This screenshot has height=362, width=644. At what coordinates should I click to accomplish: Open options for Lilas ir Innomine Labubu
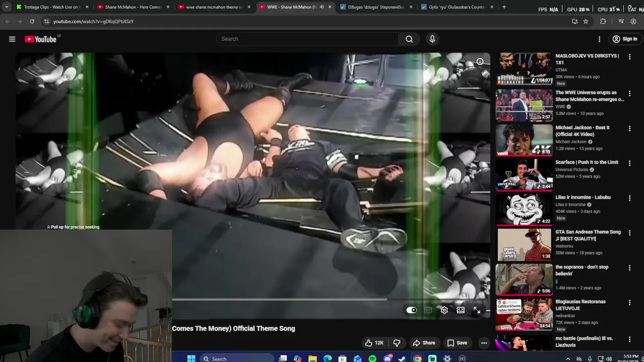point(629,198)
